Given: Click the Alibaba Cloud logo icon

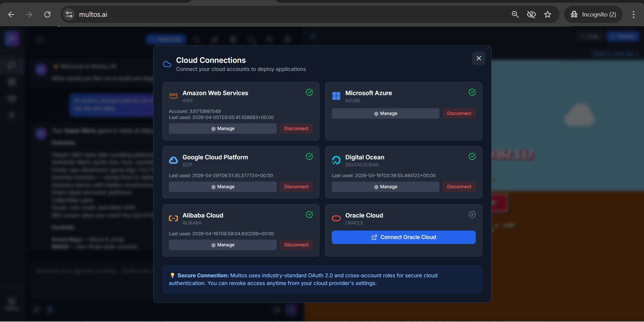Looking at the screenshot, I should click(173, 218).
